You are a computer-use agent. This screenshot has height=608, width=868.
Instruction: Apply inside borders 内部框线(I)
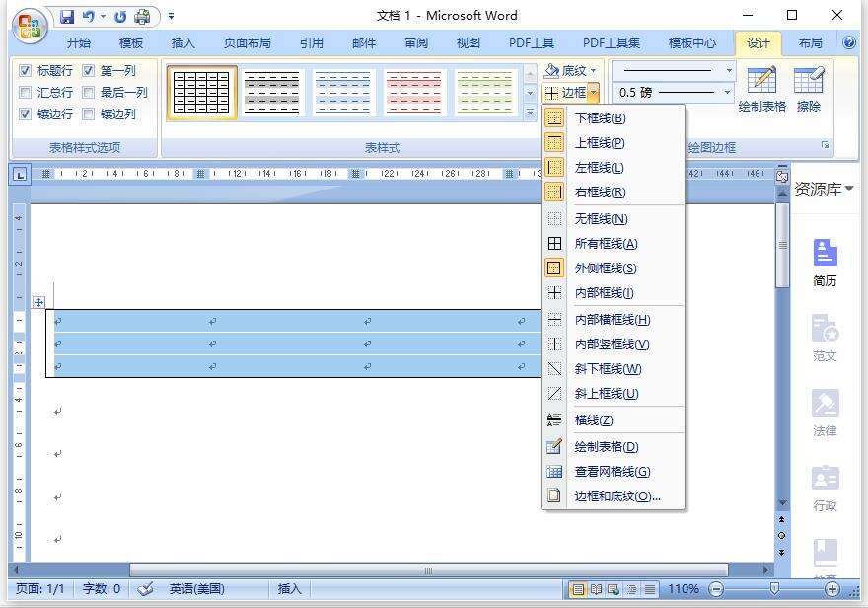pos(613,293)
